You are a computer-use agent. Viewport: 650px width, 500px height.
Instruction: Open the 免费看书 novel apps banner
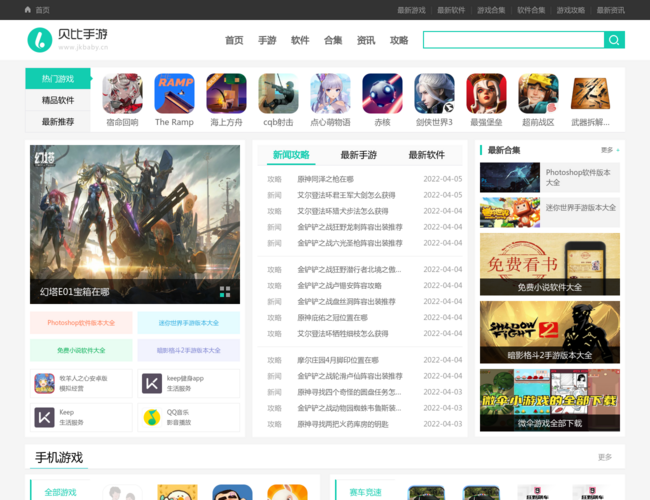[x=550, y=264]
